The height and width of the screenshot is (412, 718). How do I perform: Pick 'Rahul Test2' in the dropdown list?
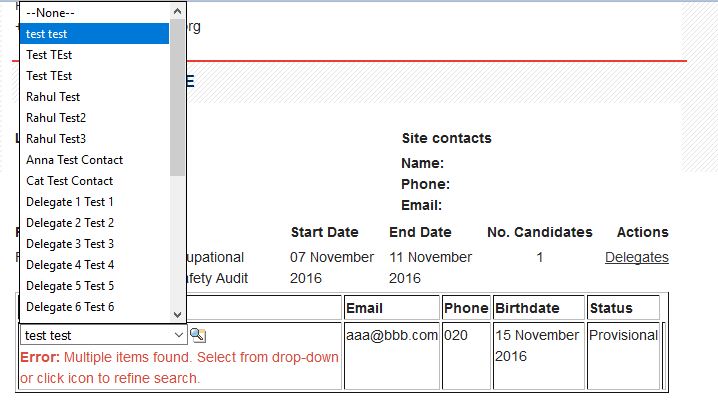[x=56, y=118]
